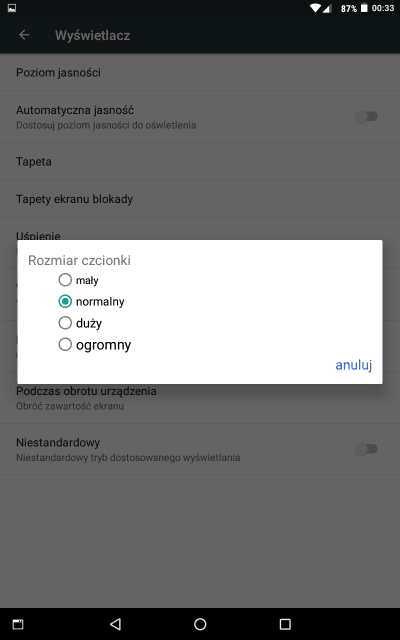
Task: Select the normalny radio button
Action: coord(65,302)
